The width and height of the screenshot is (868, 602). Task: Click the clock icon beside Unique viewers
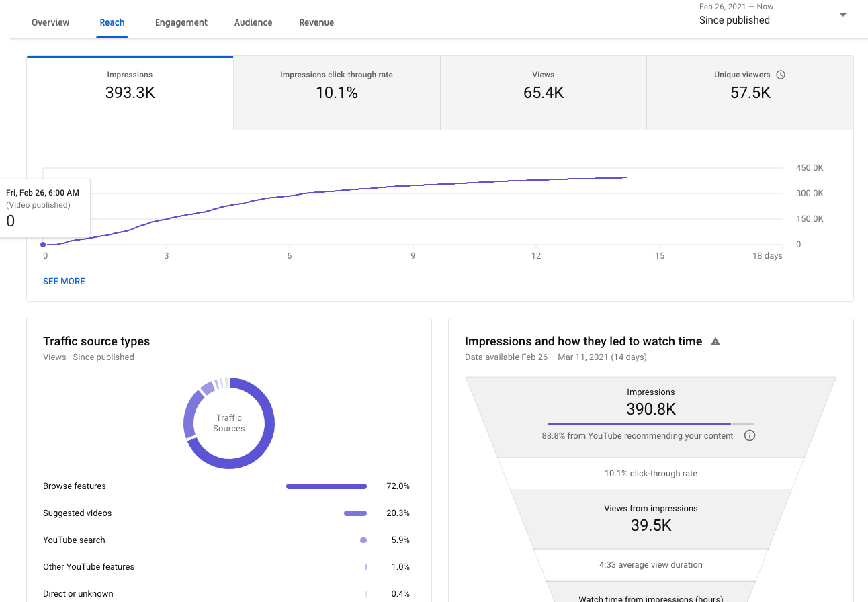[780, 75]
